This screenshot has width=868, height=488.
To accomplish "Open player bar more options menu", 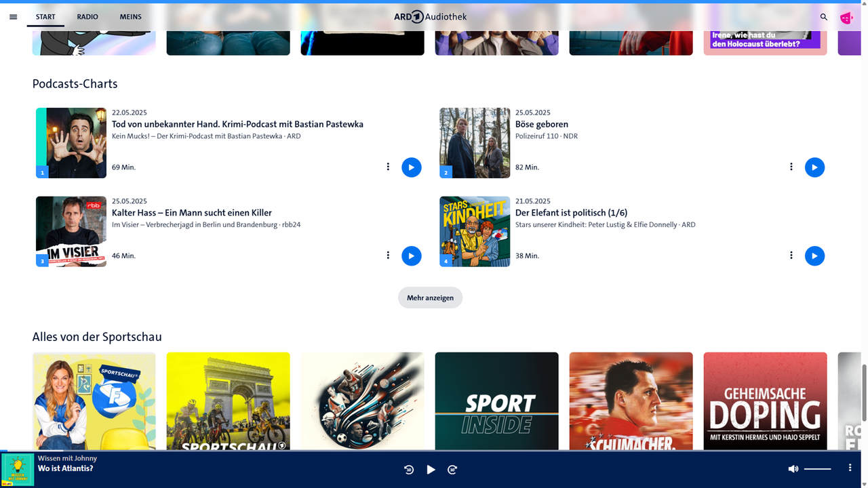I will (850, 468).
